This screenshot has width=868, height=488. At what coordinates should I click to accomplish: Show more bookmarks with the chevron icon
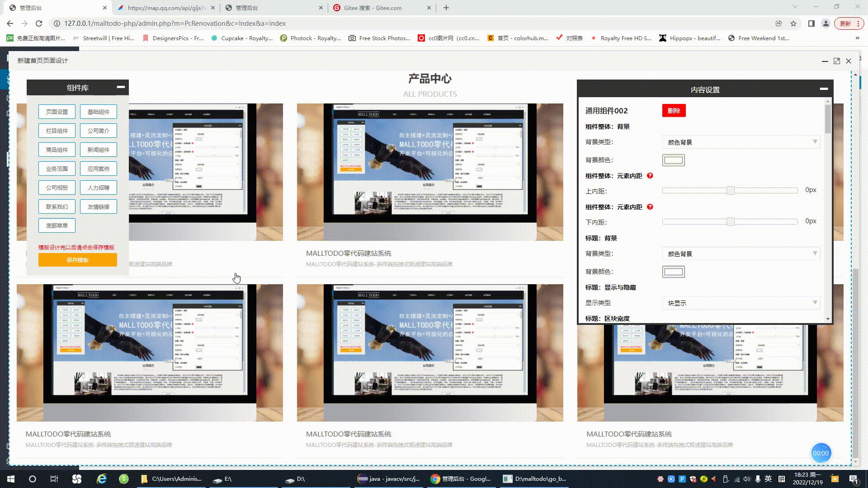tap(858, 38)
